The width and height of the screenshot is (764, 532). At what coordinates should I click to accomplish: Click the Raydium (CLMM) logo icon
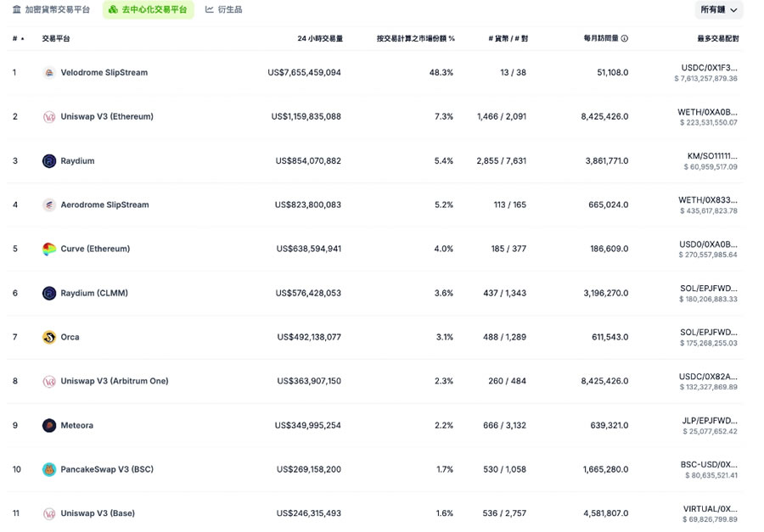pos(49,294)
